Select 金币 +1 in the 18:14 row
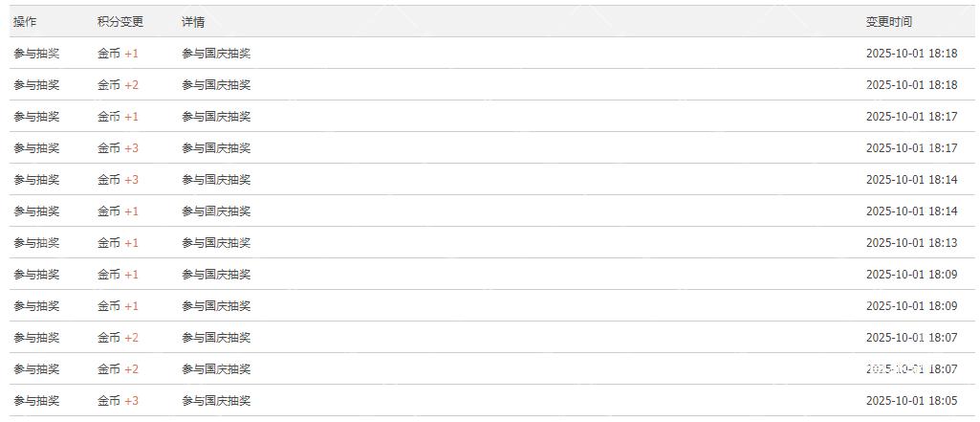This screenshot has height=422, width=980. 118,211
